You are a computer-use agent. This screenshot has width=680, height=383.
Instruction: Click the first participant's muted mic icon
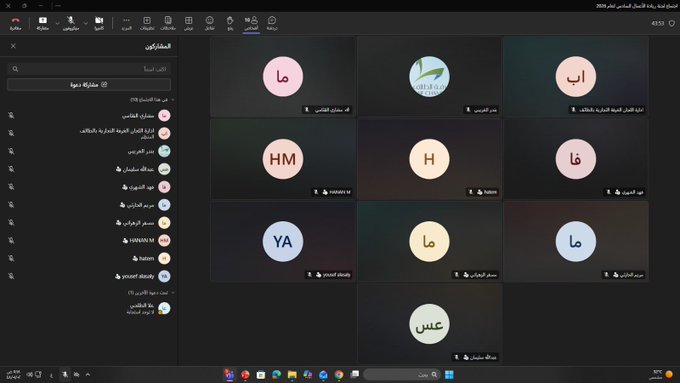tap(11, 115)
